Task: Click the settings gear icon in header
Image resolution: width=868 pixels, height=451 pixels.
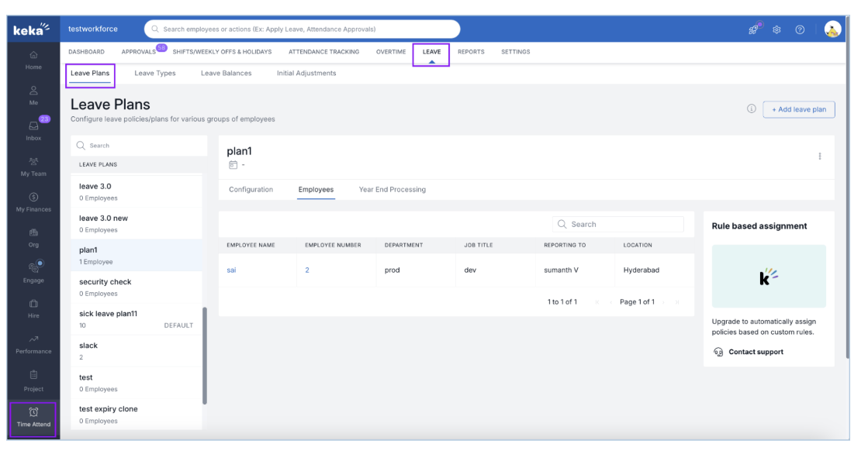Action: click(x=776, y=29)
